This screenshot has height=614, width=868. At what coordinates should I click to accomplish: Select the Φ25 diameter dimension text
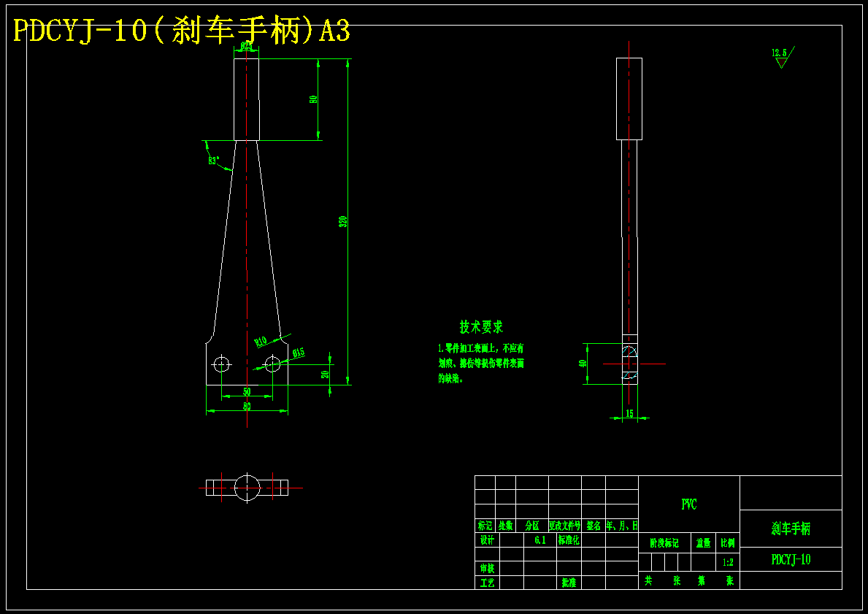point(246,47)
